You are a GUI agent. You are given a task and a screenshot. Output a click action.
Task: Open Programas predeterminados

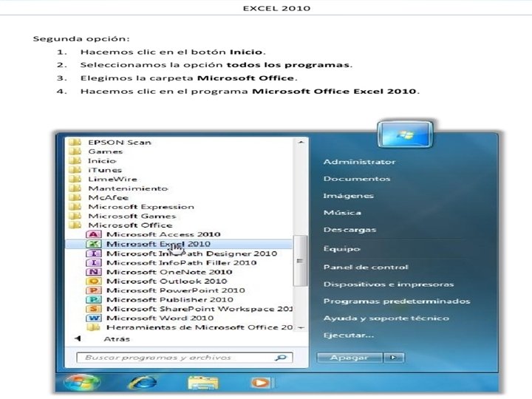(397, 301)
